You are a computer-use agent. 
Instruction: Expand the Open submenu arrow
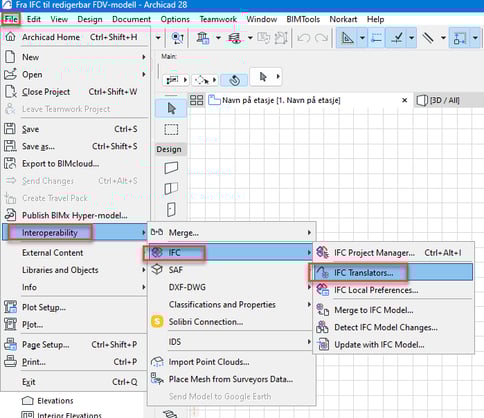[x=144, y=74]
